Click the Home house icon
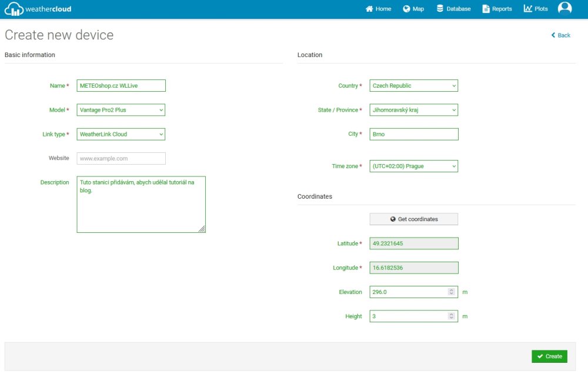This screenshot has width=588, height=374. [369, 9]
